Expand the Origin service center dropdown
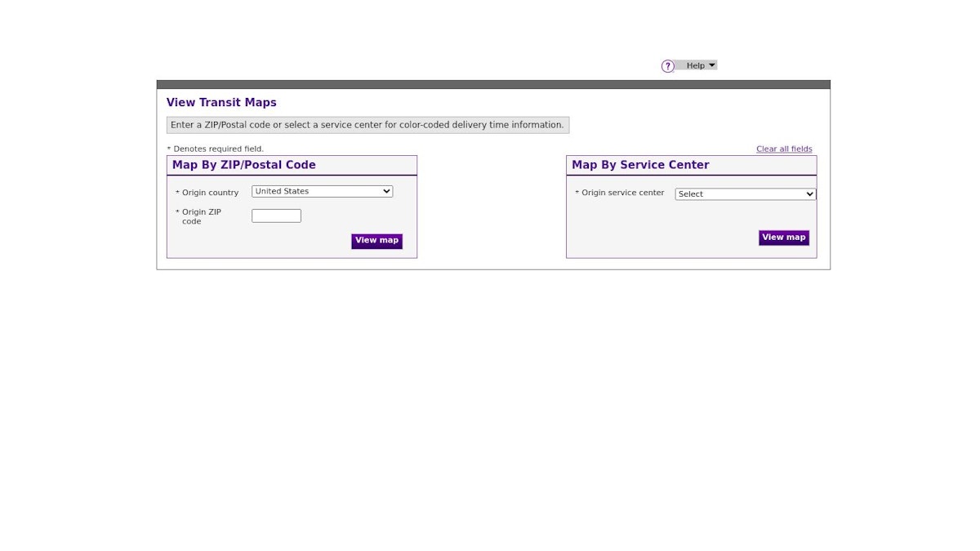980x551 pixels. [744, 194]
